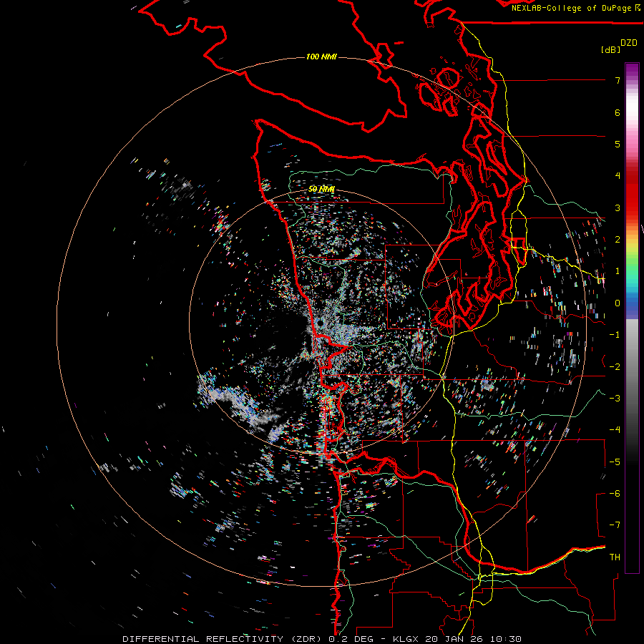Click the -2 value on color scale

click(x=615, y=367)
